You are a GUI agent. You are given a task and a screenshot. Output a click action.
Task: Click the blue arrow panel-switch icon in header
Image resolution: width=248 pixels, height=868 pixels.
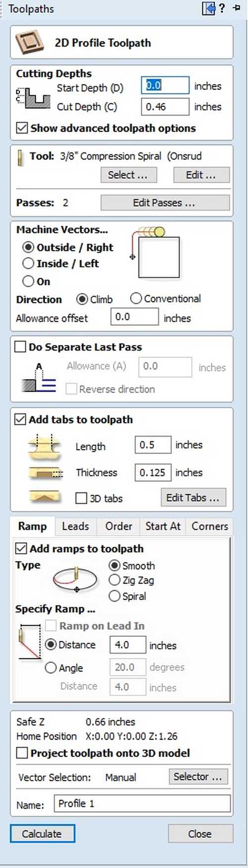click(208, 8)
